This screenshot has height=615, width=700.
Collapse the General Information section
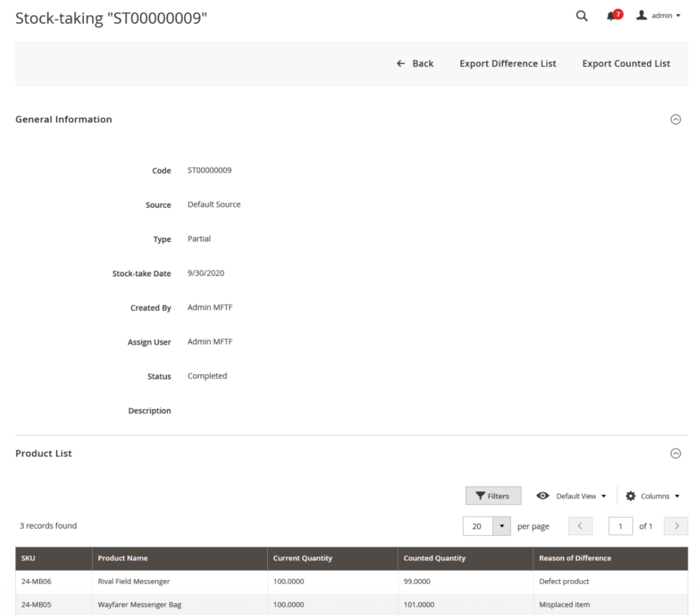[x=675, y=119]
